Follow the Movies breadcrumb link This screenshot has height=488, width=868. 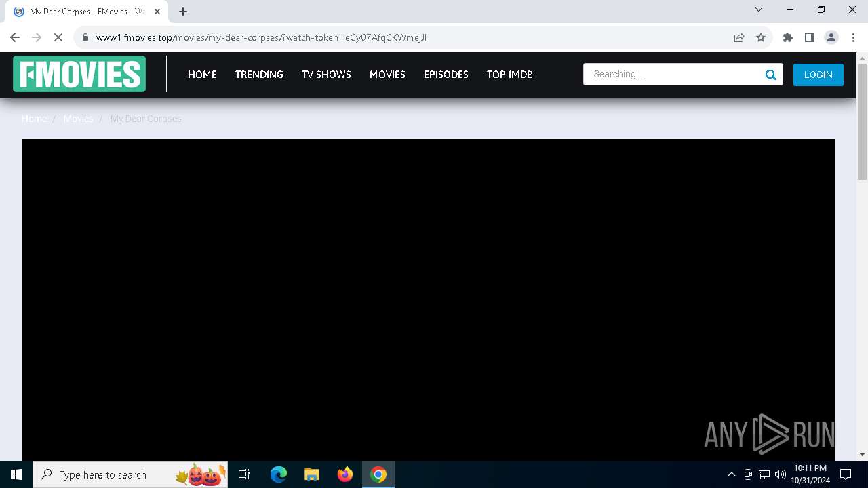pyautogui.click(x=78, y=119)
